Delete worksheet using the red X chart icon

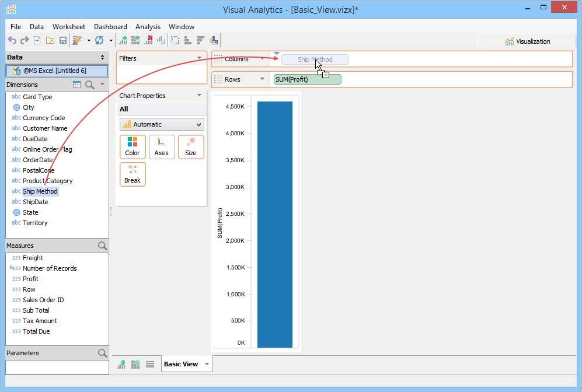click(x=149, y=40)
